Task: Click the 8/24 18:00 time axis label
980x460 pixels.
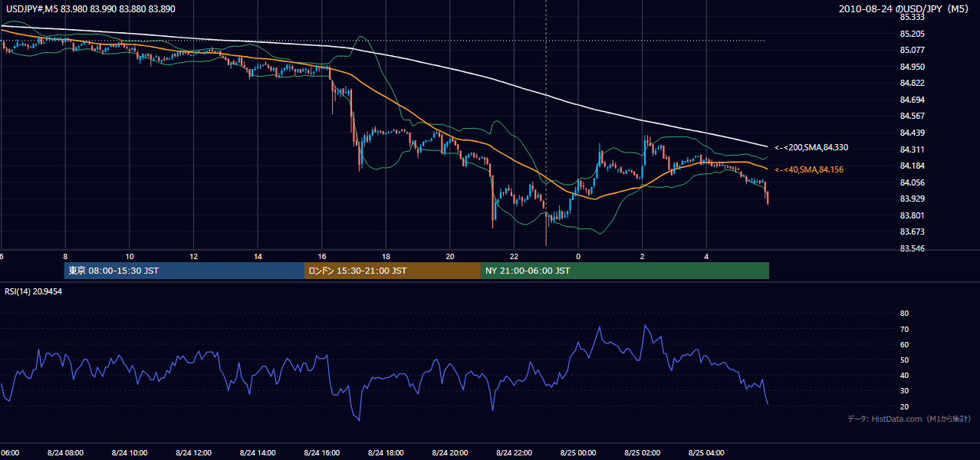Action: 386,452
